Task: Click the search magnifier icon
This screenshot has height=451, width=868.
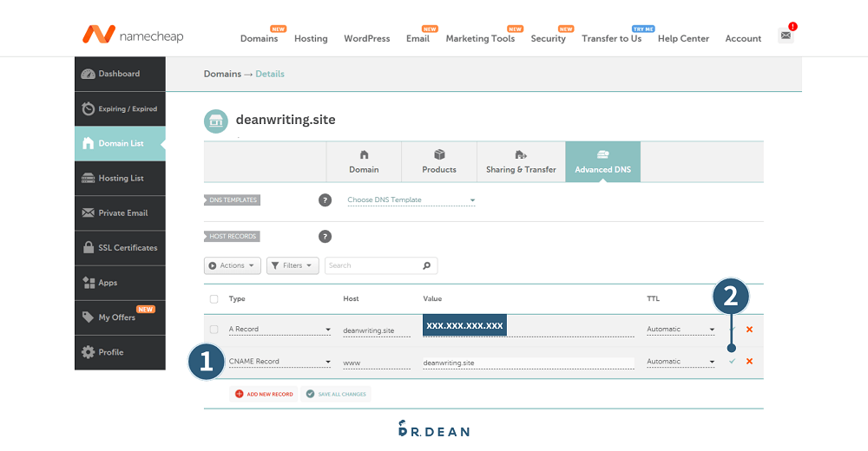Action: 426,265
